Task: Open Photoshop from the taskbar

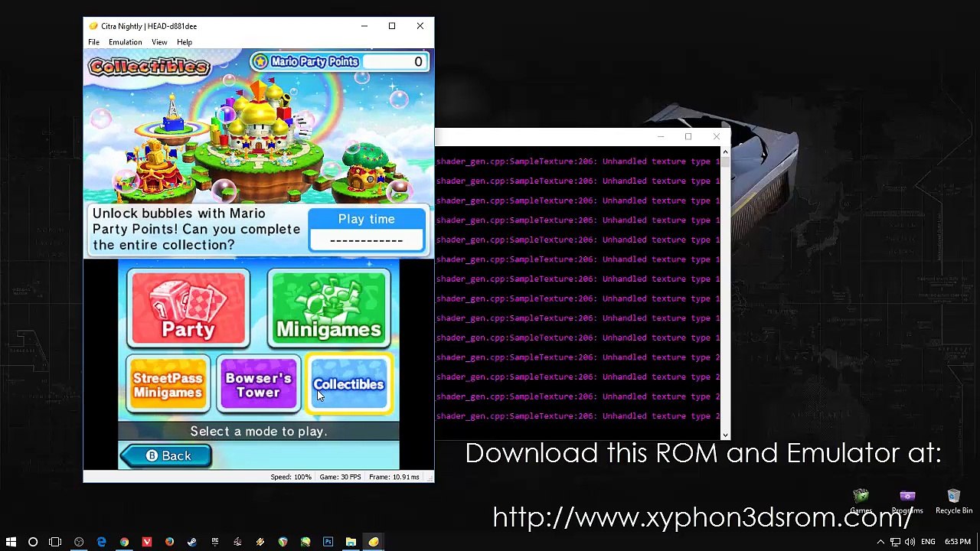Action: click(328, 542)
